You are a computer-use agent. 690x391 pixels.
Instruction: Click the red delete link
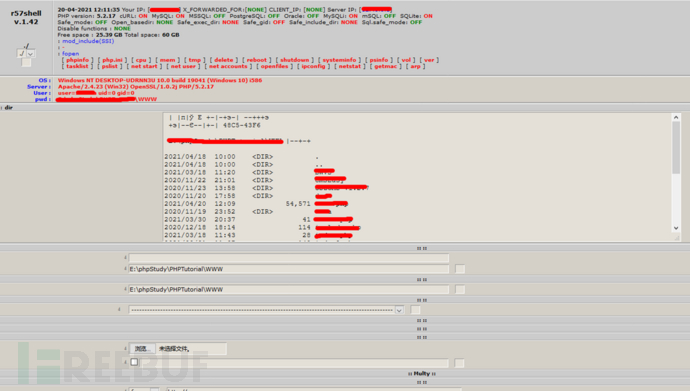[224, 60]
